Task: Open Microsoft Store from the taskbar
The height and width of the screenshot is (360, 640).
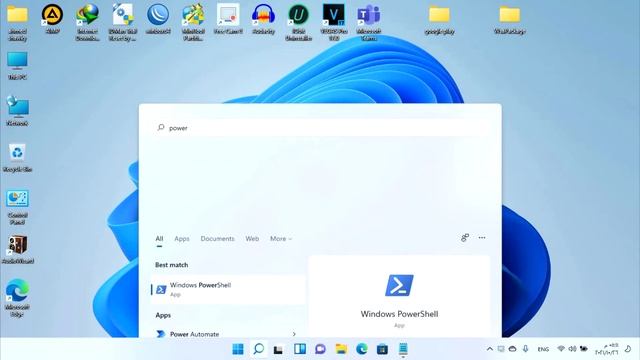Action: tap(382, 349)
